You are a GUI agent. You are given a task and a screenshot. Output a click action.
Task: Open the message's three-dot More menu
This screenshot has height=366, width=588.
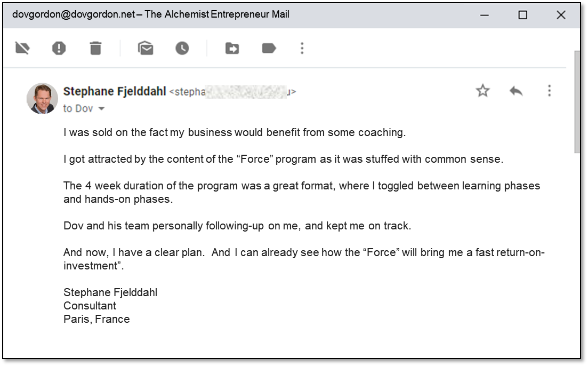tap(549, 91)
